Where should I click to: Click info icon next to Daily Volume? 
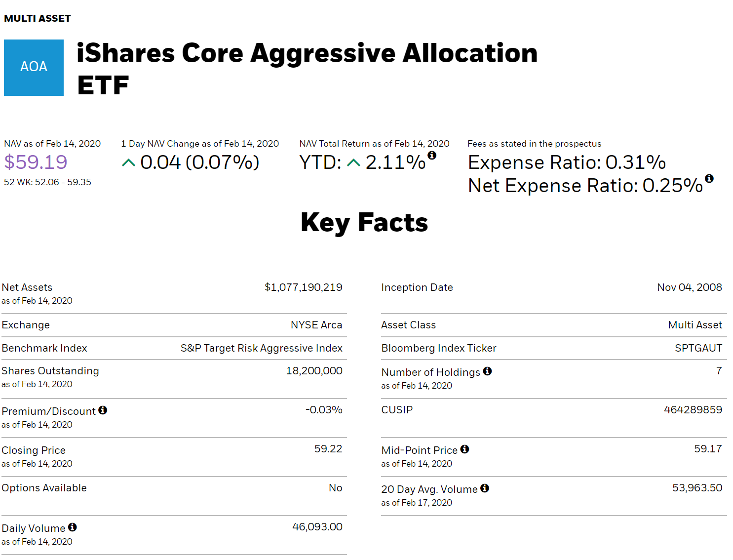tap(72, 527)
